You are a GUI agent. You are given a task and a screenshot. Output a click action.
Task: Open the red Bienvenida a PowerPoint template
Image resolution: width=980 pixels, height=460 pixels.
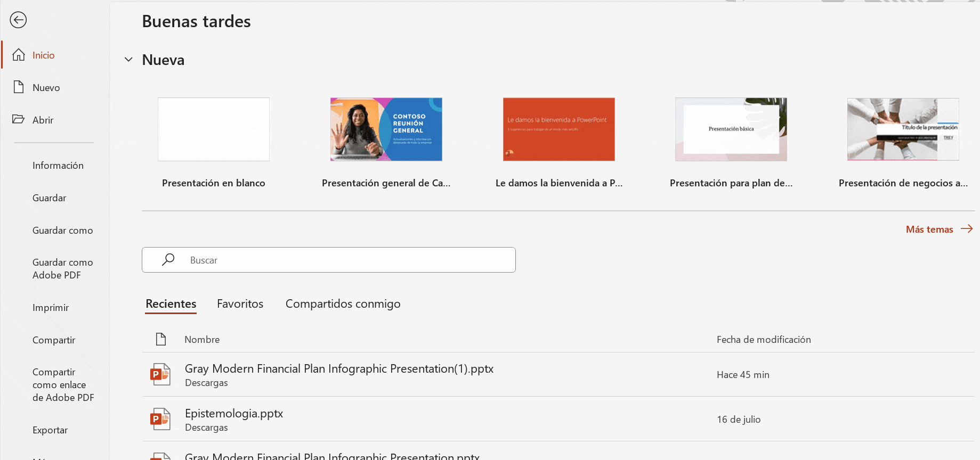pos(558,129)
